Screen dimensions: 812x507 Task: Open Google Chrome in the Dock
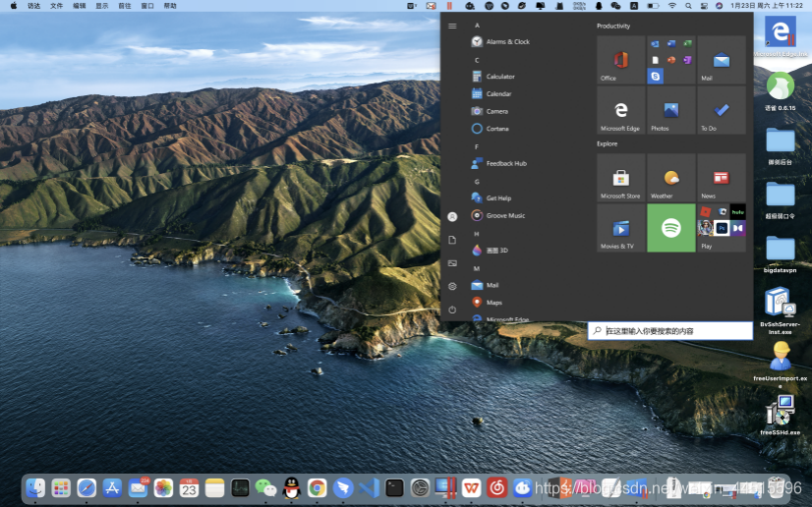(x=317, y=488)
